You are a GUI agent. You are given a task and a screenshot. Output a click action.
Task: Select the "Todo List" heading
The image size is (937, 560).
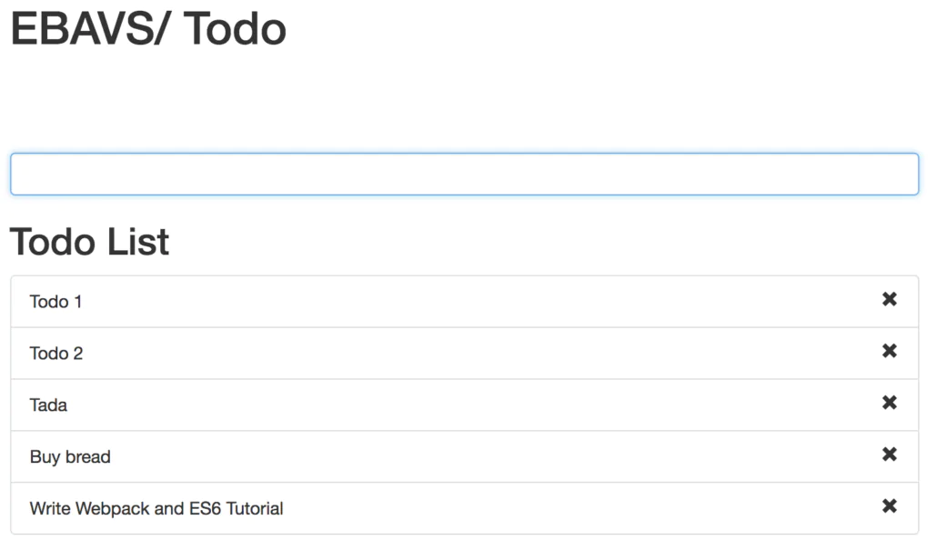coord(89,242)
